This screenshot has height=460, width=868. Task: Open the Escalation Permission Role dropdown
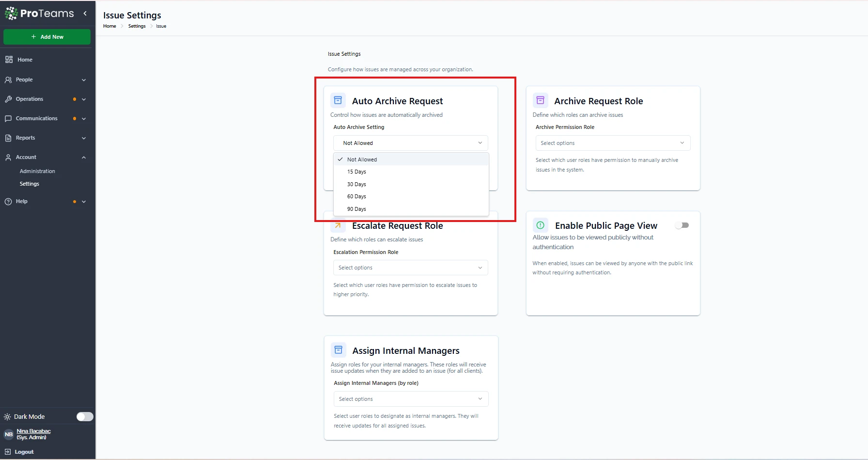(410, 268)
